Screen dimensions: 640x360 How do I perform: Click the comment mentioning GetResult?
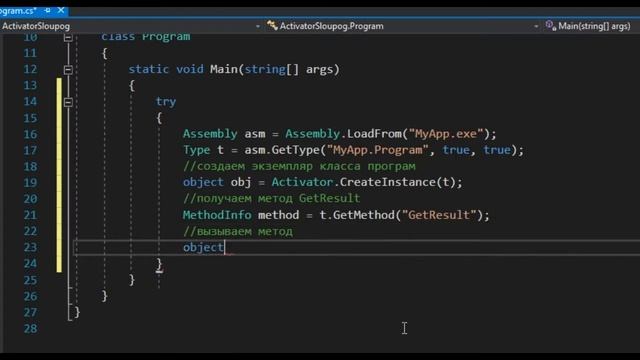tap(271, 199)
